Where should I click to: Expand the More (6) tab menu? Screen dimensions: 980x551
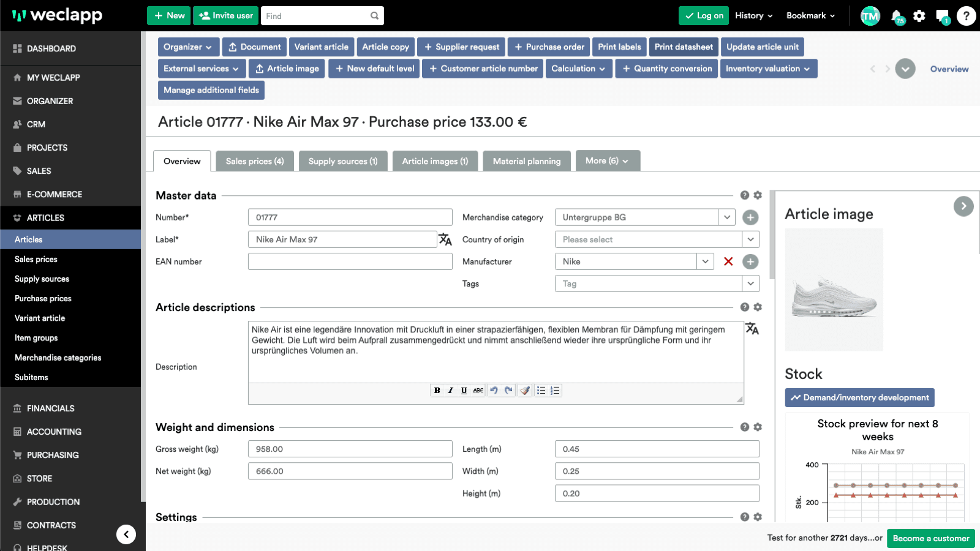[607, 161]
